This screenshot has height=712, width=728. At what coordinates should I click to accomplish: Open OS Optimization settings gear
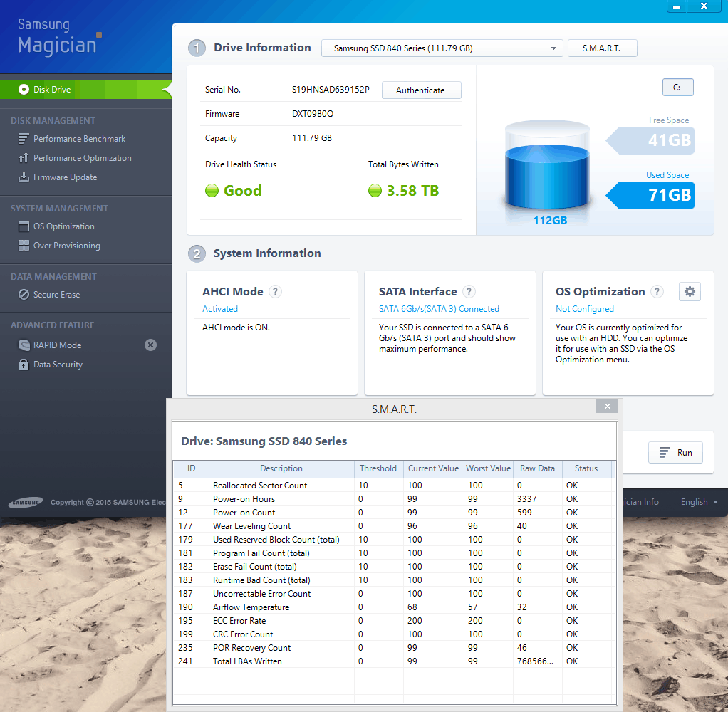(x=690, y=291)
